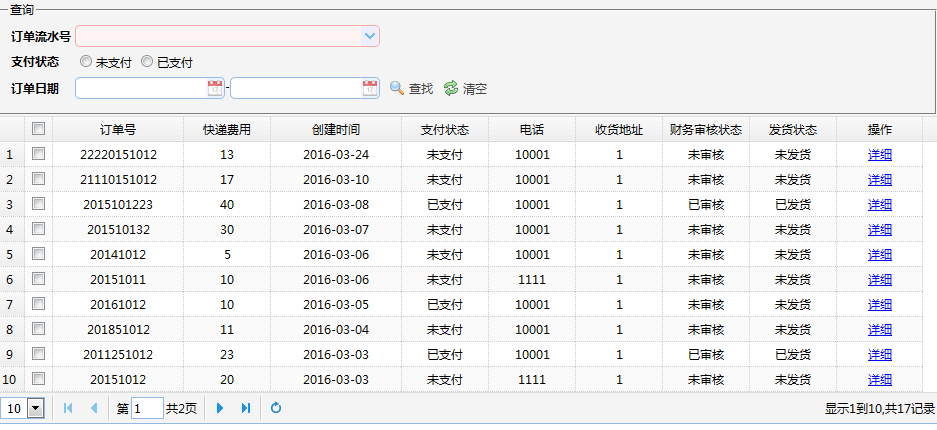
Task: Select the 已支付 radio option
Action: coord(147,62)
